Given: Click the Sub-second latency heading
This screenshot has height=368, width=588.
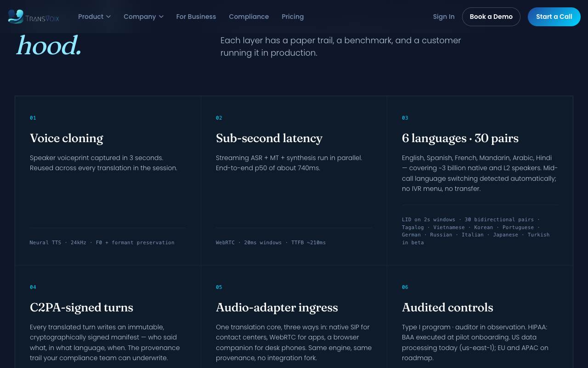Looking at the screenshot, I should click(269, 138).
